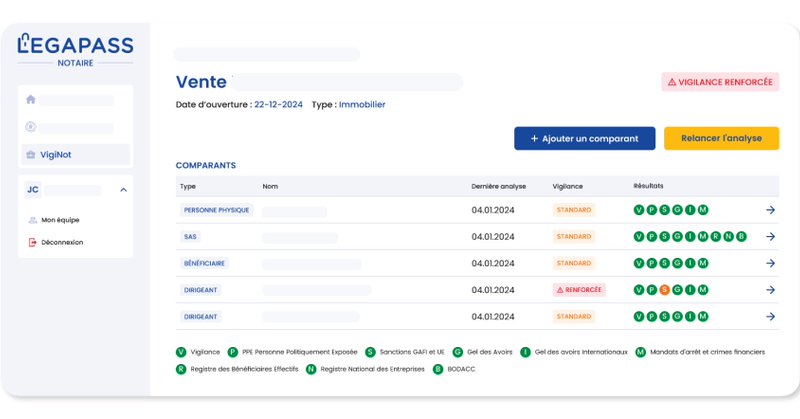This screenshot has width=800, height=419.
Task: Open the Renforcée Dirigeant row arrow
Action: (770, 290)
